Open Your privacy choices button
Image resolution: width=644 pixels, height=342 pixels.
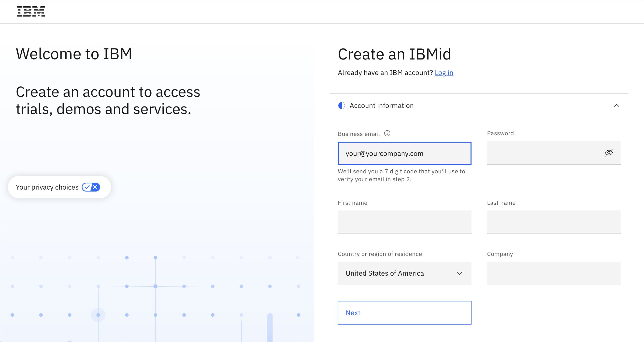click(59, 187)
